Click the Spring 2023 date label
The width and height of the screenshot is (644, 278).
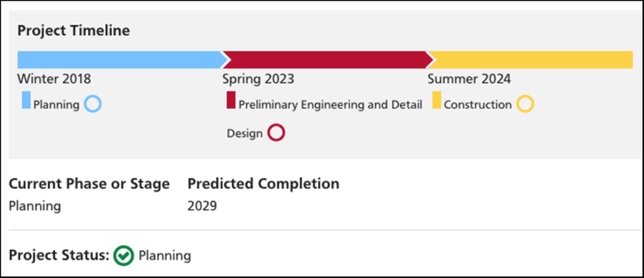pyautogui.click(x=258, y=79)
